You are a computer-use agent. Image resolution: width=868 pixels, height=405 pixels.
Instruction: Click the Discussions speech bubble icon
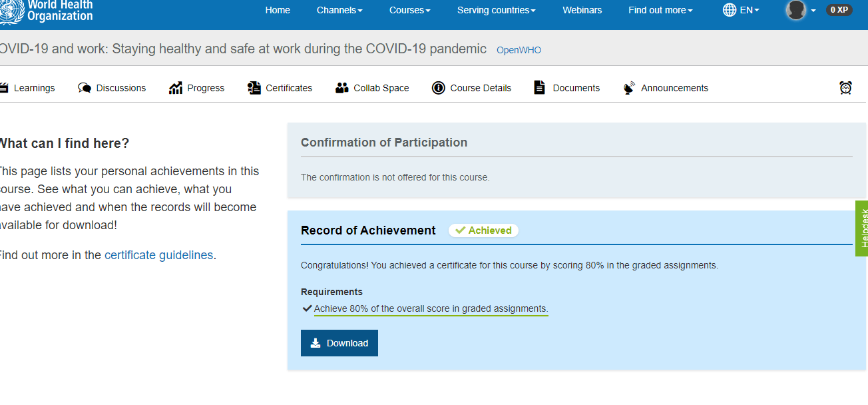(x=84, y=87)
